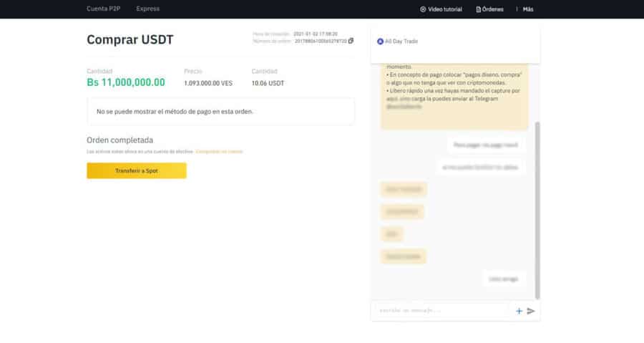Switch to the Express tab
644x343 pixels.
[x=148, y=9]
